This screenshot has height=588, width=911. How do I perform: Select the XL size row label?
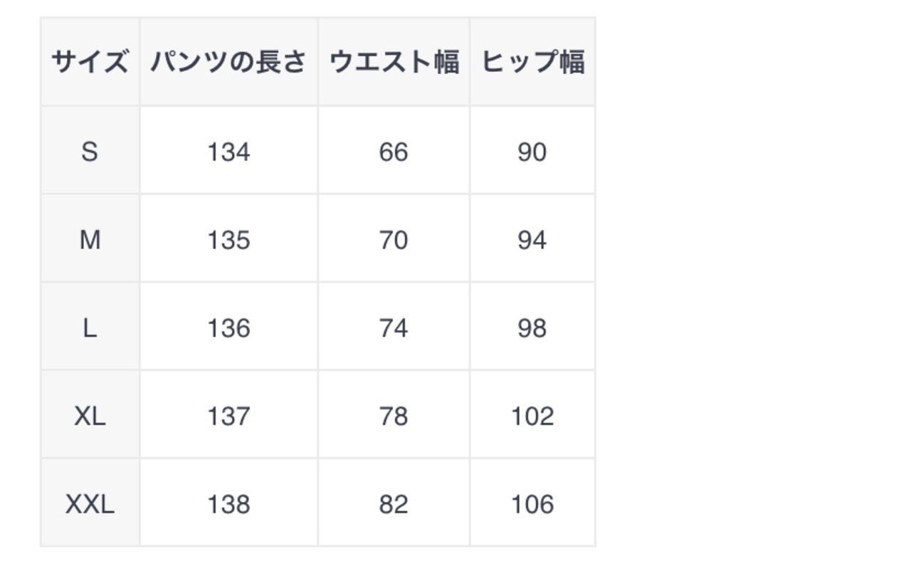[x=90, y=416]
